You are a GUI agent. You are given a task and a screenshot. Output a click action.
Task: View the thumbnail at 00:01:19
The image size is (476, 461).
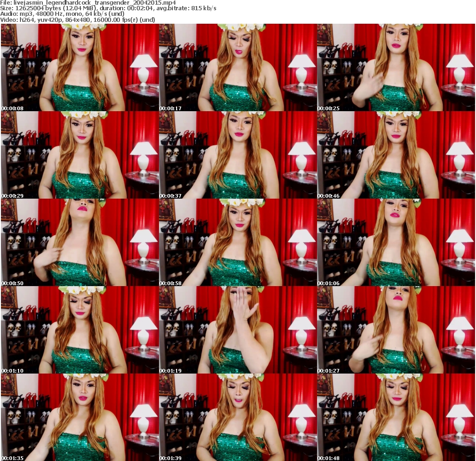(238, 330)
